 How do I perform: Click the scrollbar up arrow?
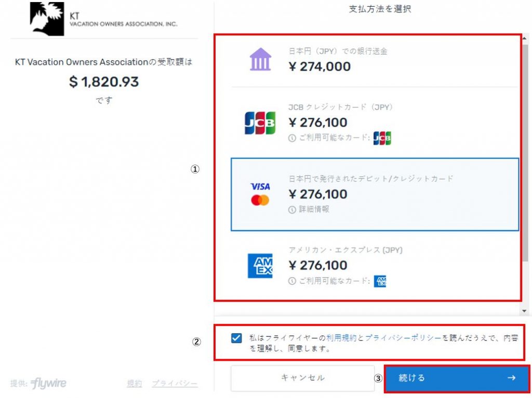click(525, 38)
